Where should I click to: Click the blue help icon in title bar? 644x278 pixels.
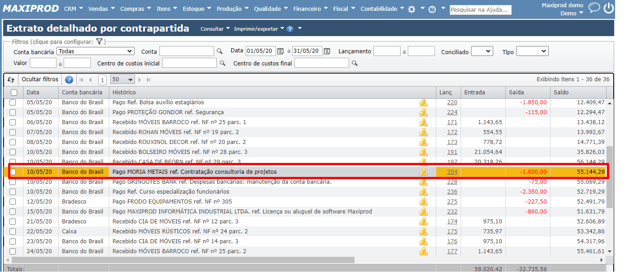(290, 29)
